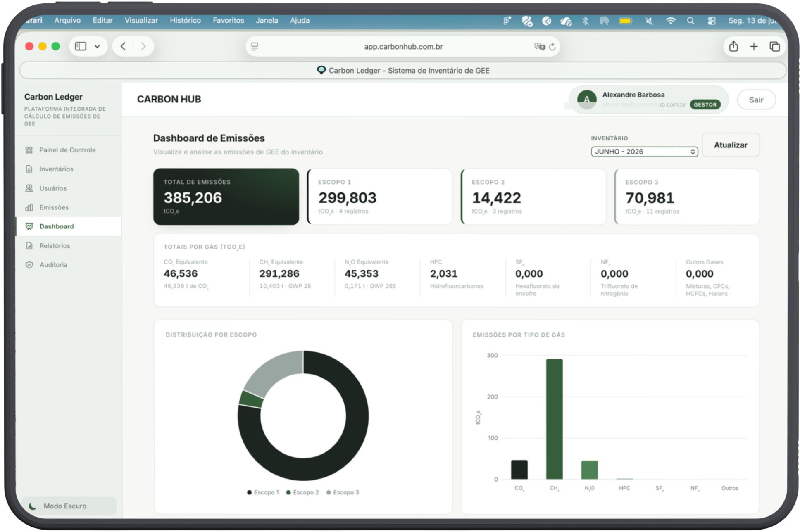Click the Wi-Fi icon in menu bar
800x532 pixels.
(x=670, y=21)
